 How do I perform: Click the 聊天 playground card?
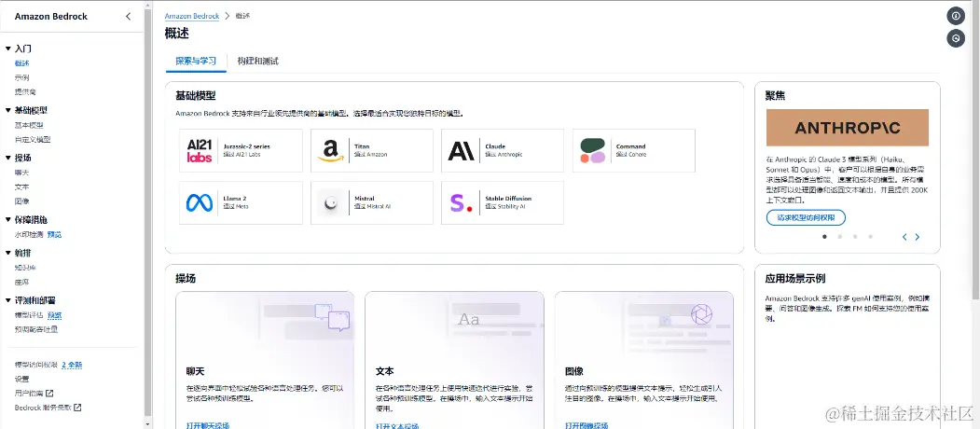coord(265,361)
